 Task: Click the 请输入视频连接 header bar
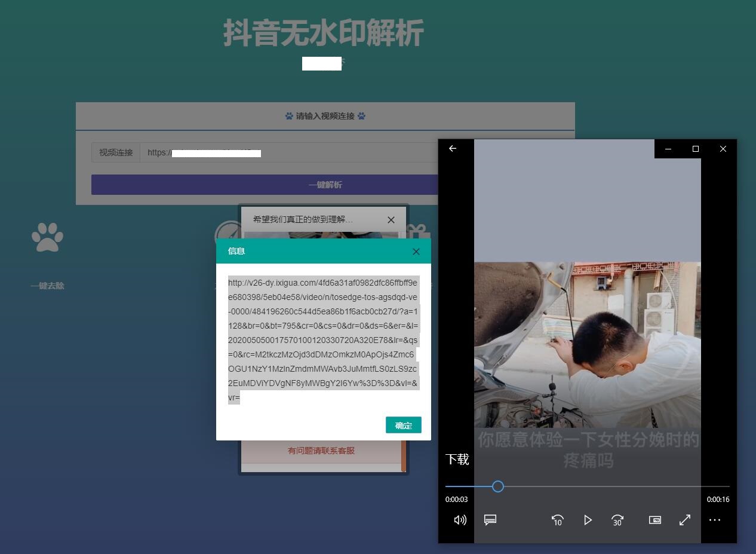(x=325, y=116)
